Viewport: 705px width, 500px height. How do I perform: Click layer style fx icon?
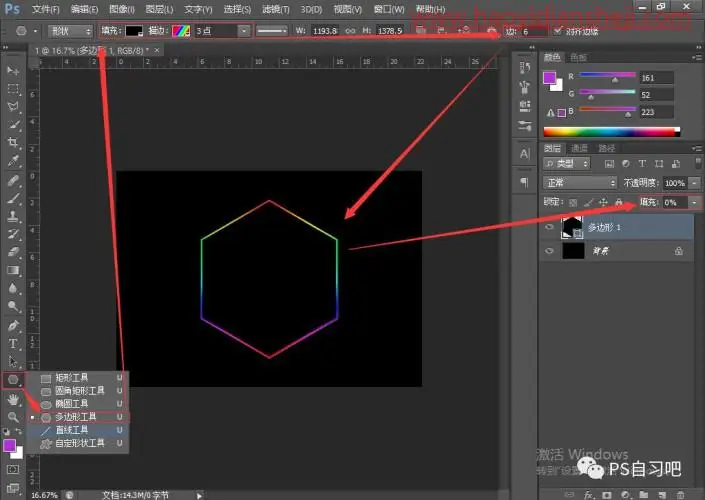(x=589, y=495)
